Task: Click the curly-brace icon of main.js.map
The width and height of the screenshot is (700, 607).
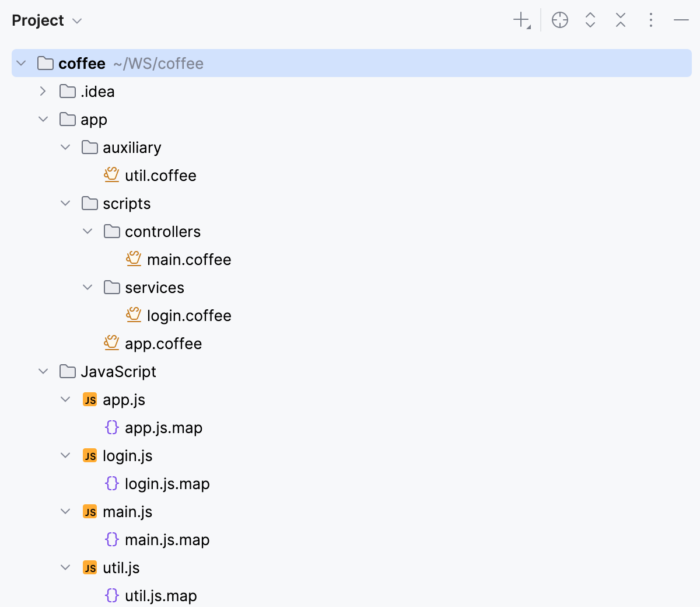Action: pos(111,539)
